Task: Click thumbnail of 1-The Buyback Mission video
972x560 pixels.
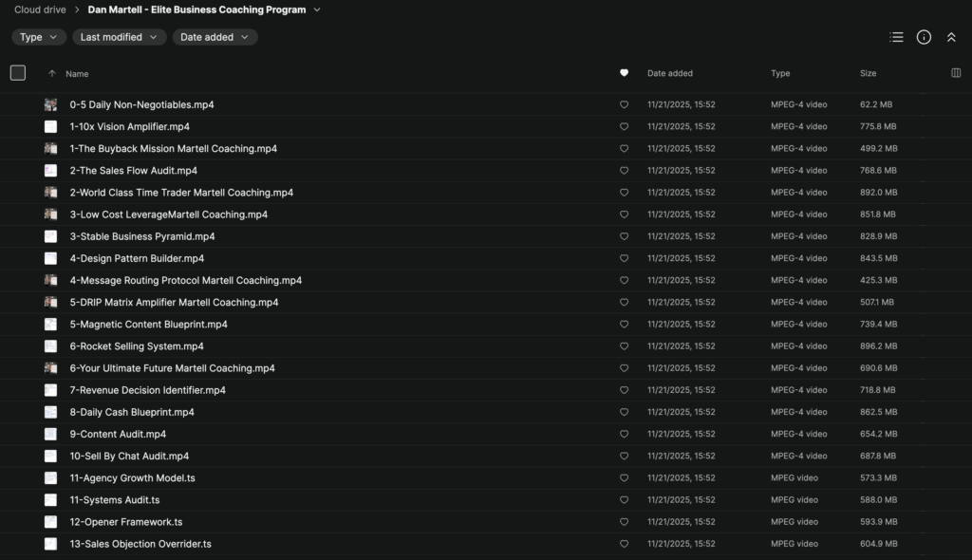Action: click(50, 149)
